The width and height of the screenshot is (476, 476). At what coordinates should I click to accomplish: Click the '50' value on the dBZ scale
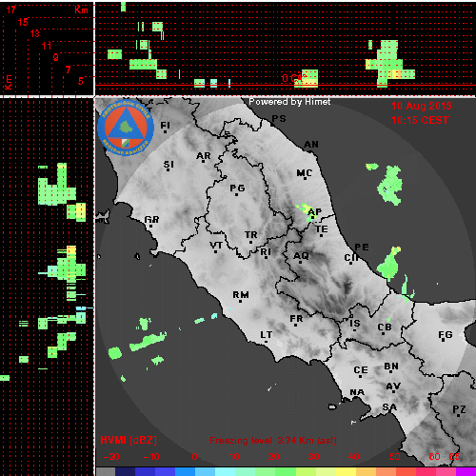[394, 457]
